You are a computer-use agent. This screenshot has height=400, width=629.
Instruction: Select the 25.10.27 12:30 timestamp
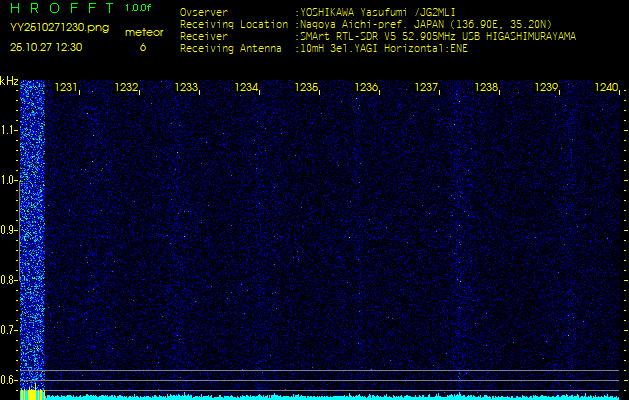click(46, 47)
